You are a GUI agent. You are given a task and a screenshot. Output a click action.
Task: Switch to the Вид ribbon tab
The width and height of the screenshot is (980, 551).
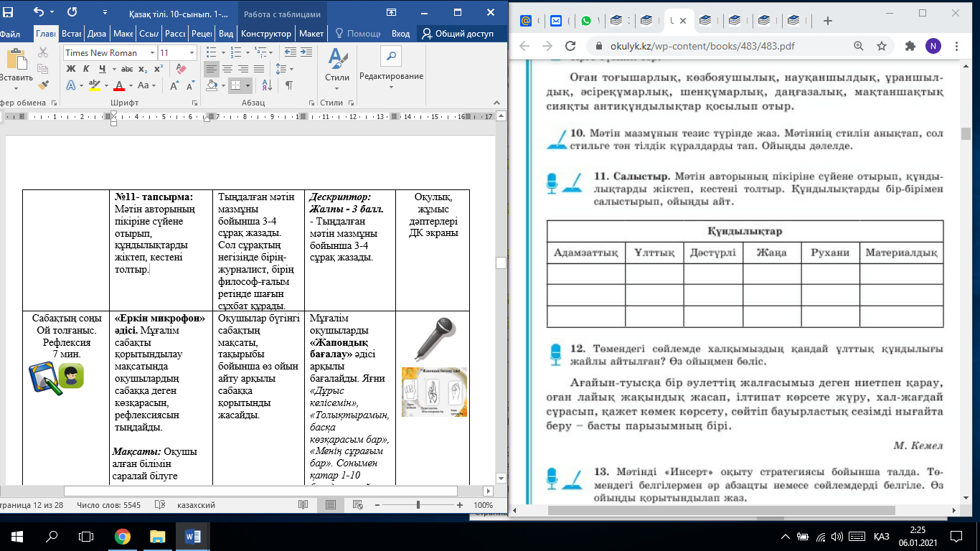226,34
